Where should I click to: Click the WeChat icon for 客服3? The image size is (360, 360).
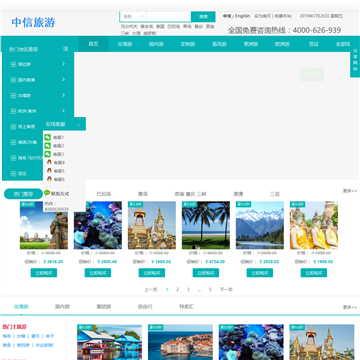[48, 154]
